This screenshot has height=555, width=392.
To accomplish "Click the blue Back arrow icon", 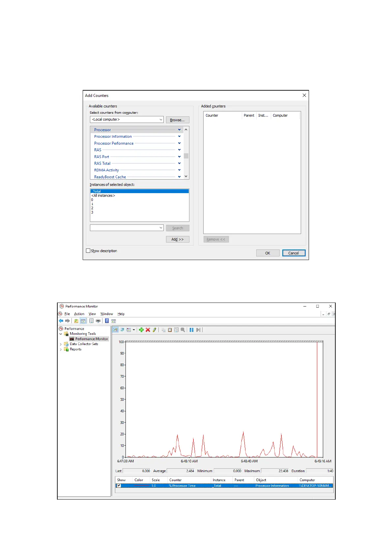I will coord(61,321).
